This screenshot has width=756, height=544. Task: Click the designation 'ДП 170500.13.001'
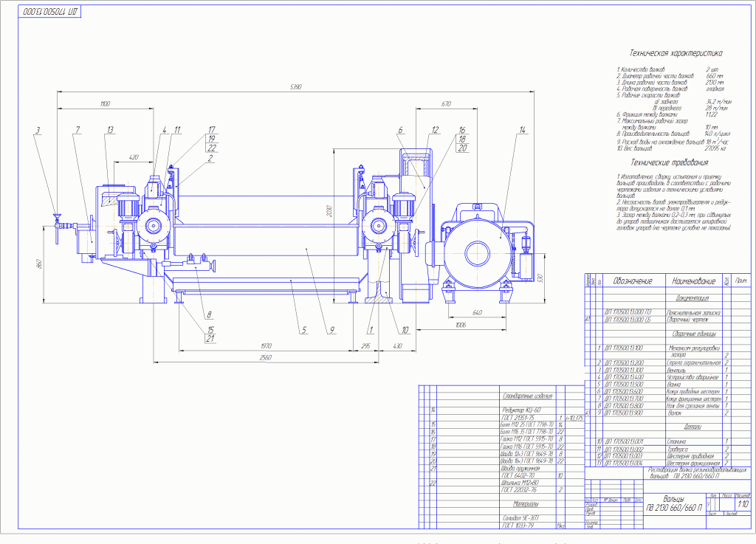[x=624, y=441]
